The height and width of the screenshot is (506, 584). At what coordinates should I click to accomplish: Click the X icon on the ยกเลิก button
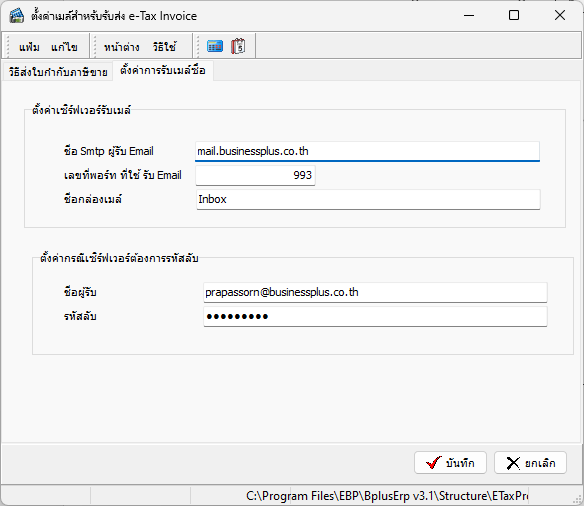[513, 463]
